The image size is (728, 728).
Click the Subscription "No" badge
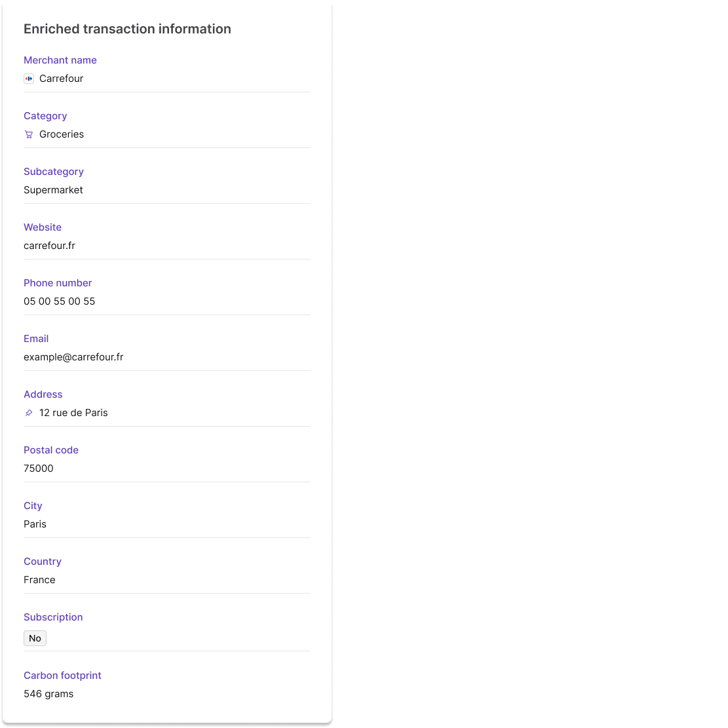[x=35, y=638]
